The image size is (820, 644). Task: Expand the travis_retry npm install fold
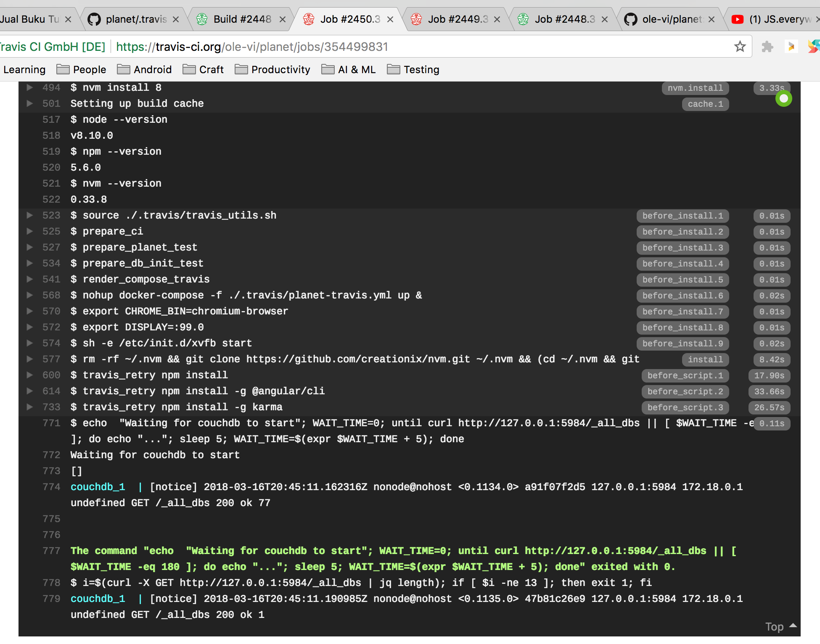30,375
